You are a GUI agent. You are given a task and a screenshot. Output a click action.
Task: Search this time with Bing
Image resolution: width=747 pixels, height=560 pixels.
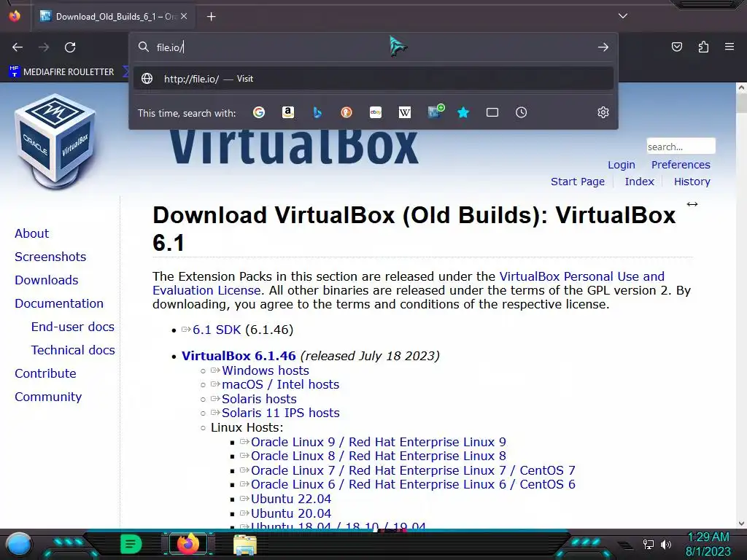(317, 112)
